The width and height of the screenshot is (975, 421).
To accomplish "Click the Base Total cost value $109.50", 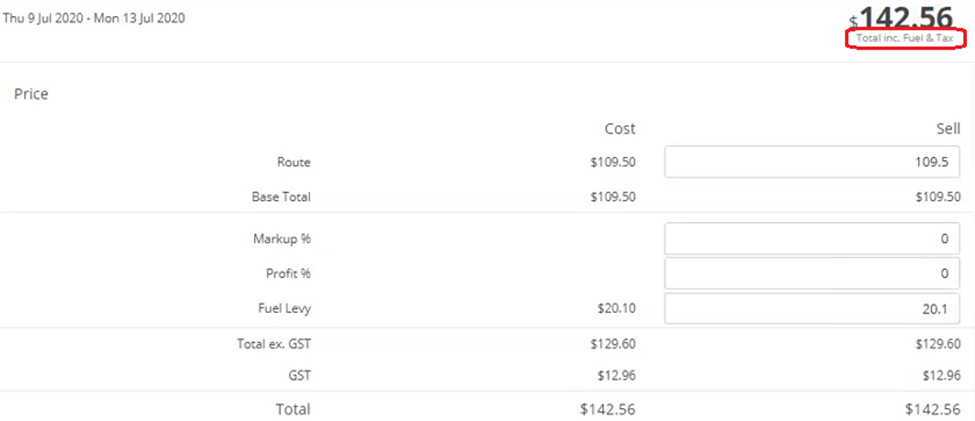I will [613, 197].
